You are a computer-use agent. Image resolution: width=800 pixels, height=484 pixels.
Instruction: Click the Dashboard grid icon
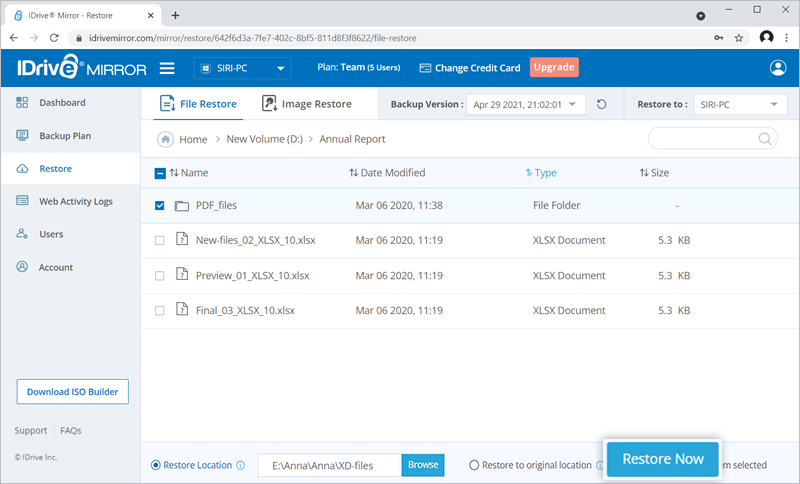22,103
